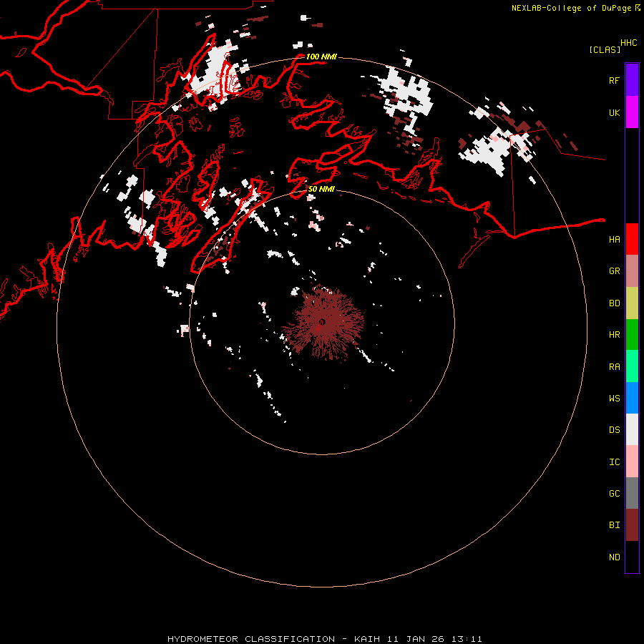
Task: Click the RF legend label
Action: (x=614, y=80)
